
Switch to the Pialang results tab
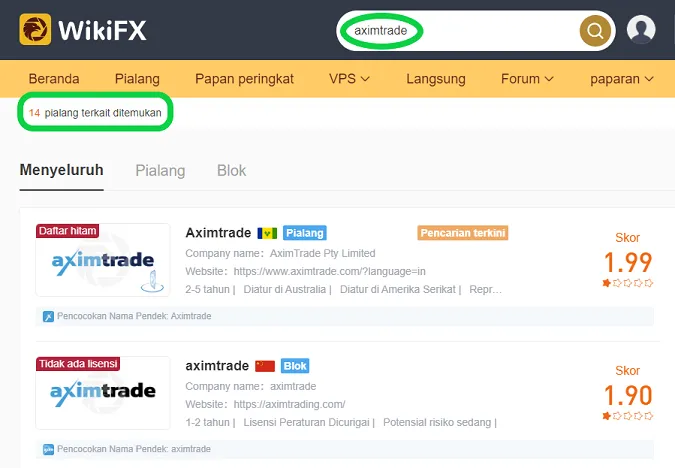tap(160, 171)
